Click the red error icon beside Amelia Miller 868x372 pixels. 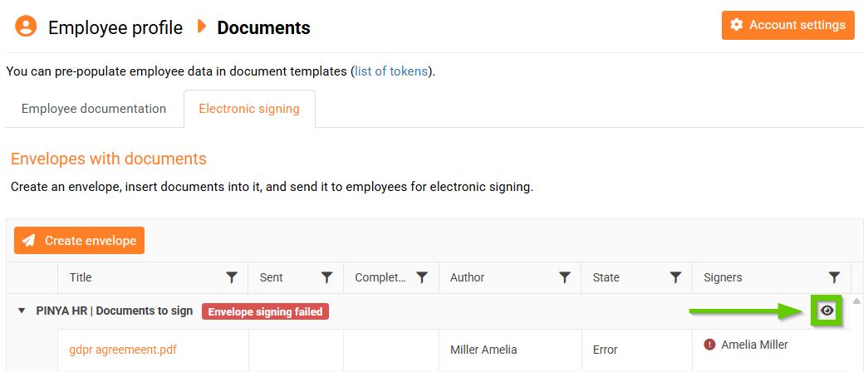tap(709, 345)
